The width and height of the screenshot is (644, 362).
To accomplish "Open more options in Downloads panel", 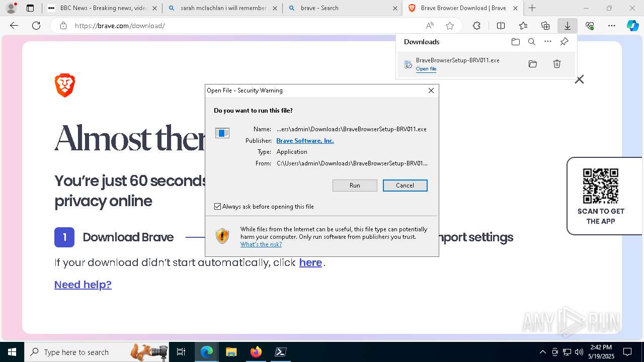I will click(x=548, y=42).
